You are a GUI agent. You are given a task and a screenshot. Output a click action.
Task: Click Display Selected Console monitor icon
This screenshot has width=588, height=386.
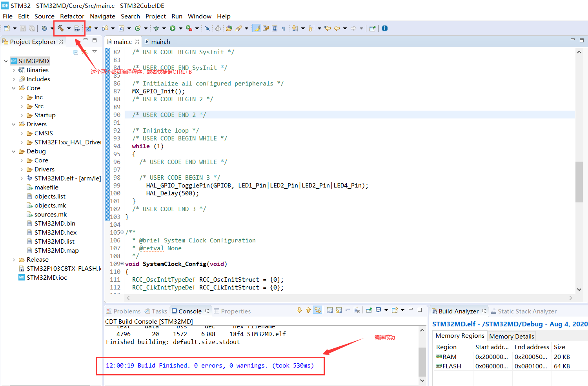379,310
